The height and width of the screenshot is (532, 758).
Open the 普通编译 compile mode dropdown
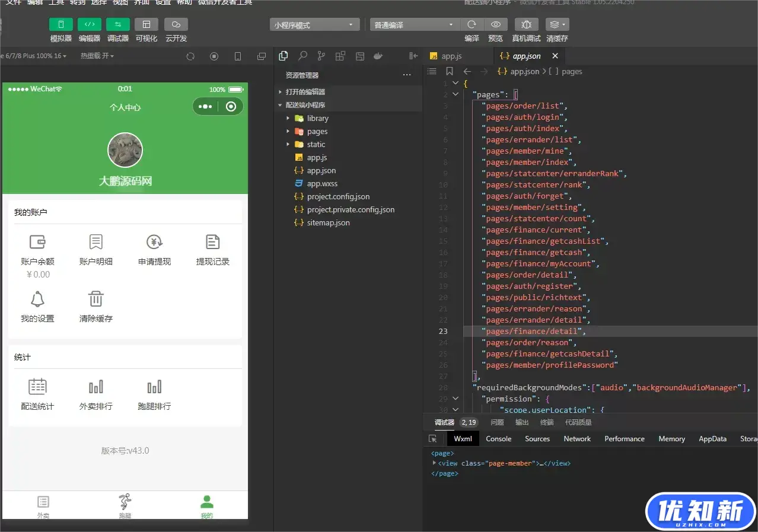(x=414, y=25)
